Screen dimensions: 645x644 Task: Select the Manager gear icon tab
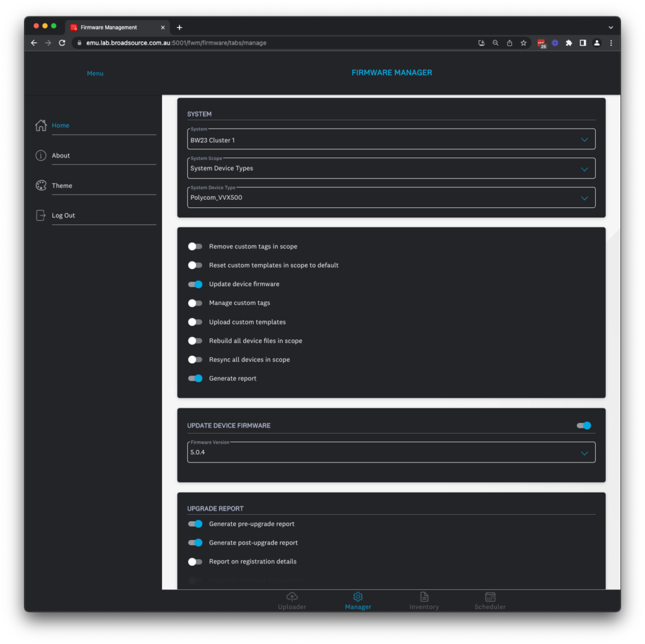358,596
